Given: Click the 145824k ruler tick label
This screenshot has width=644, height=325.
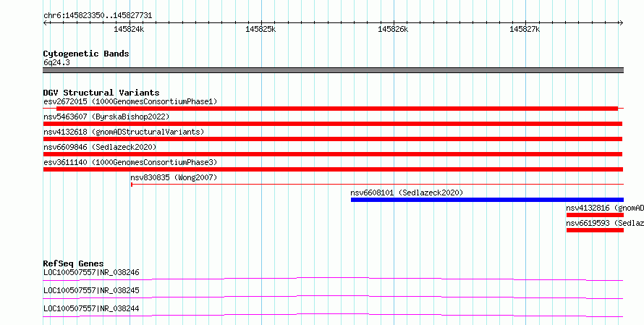Looking at the screenshot, I should (x=129, y=29).
